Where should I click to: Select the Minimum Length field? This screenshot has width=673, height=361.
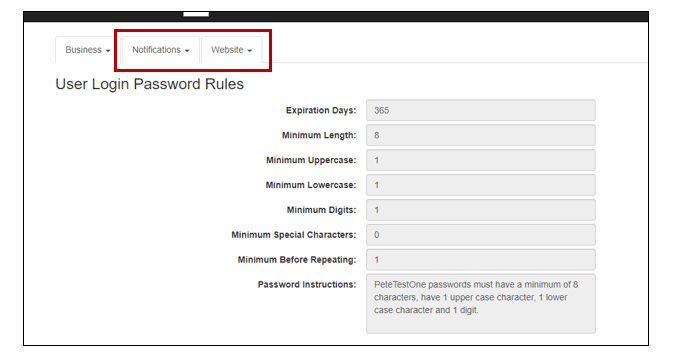point(481,135)
